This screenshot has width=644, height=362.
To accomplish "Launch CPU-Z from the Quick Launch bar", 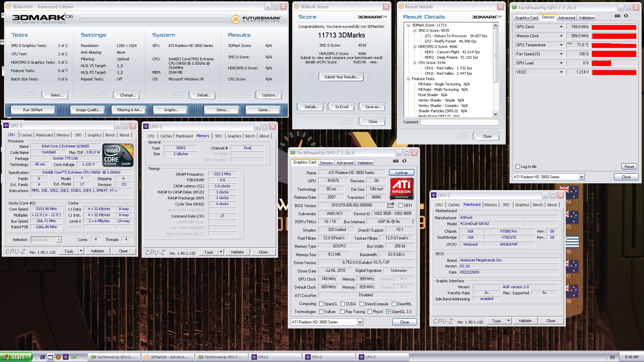I will 66,357.
